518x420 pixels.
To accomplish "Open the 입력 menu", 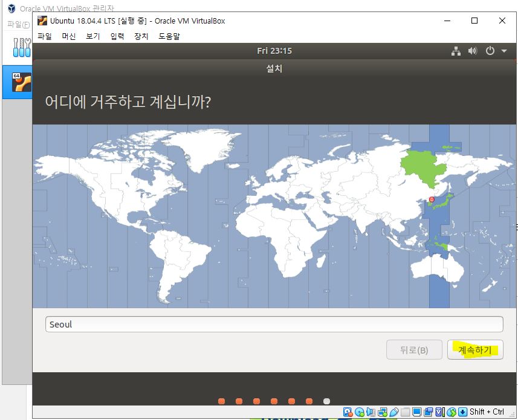I will 117,36.
